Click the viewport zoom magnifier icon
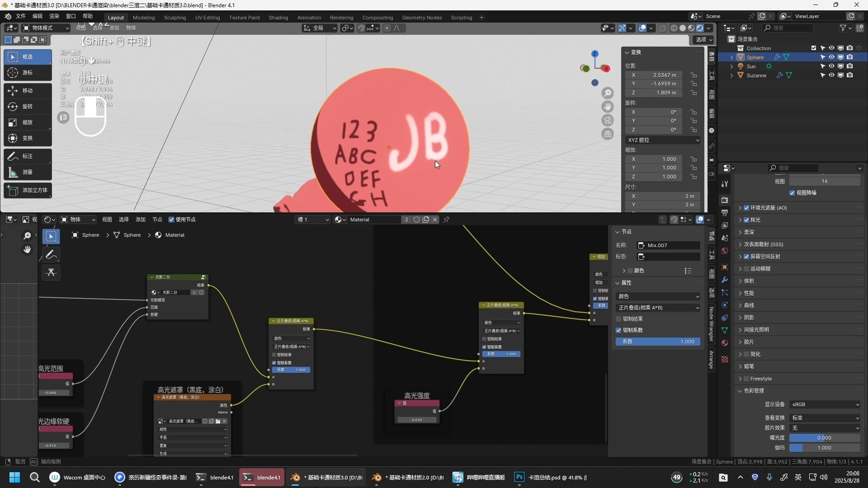Screen dimensions: 868x488 point(608,93)
